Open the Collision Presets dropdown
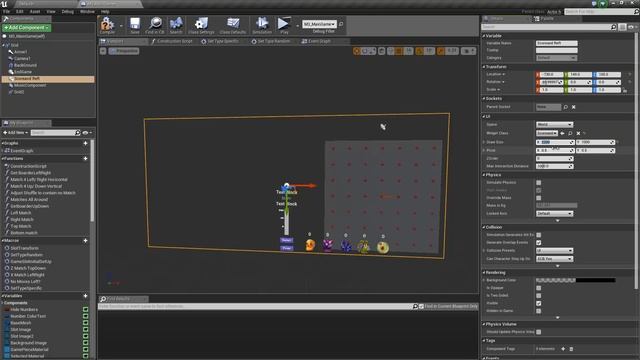This screenshot has width=640, height=360. [x=554, y=251]
